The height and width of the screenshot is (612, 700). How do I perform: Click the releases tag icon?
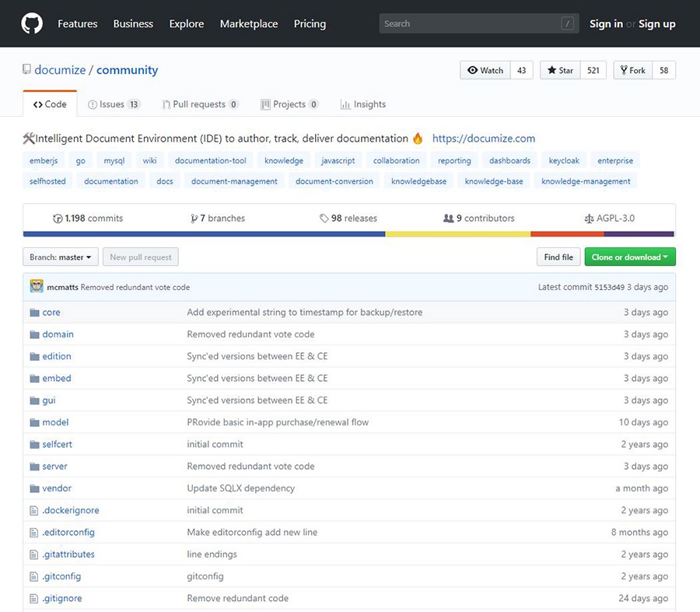(324, 219)
